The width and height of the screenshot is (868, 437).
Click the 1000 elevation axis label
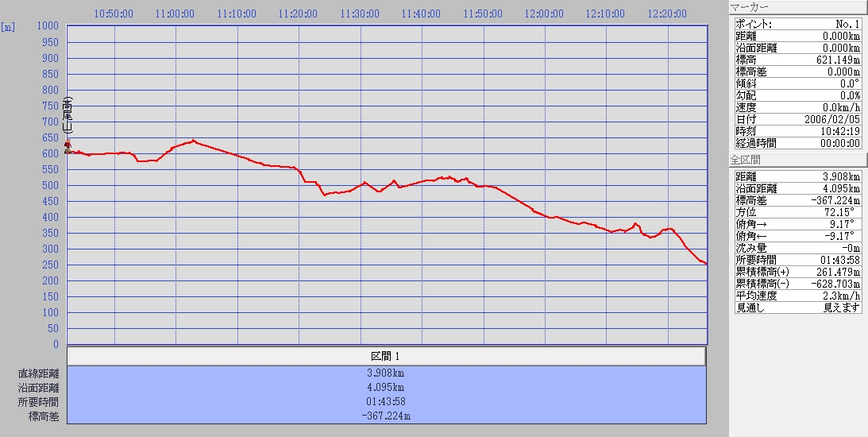(x=48, y=26)
